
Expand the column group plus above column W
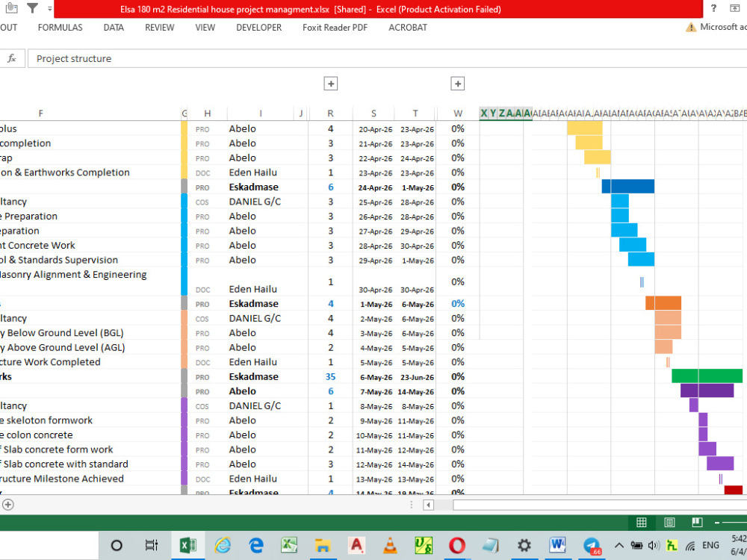pyautogui.click(x=457, y=84)
